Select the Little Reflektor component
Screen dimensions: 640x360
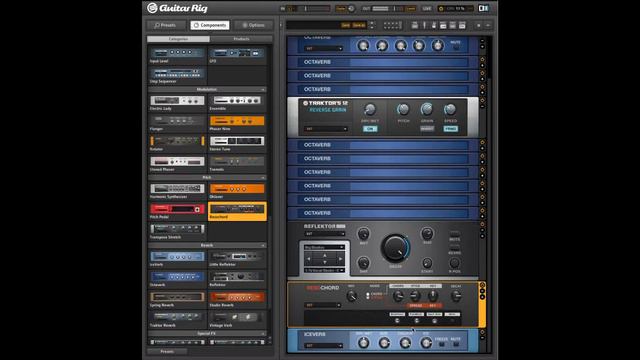coord(237,258)
